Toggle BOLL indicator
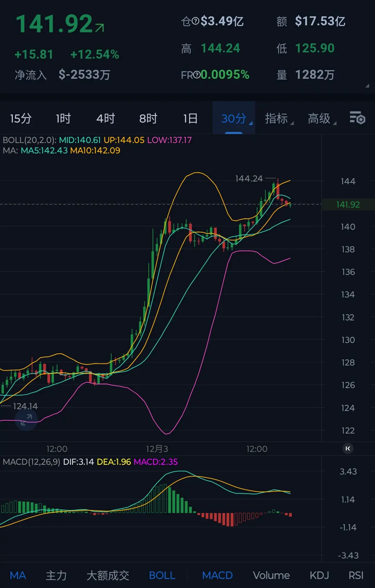Viewport: 375px width, 588px height. coord(162,575)
